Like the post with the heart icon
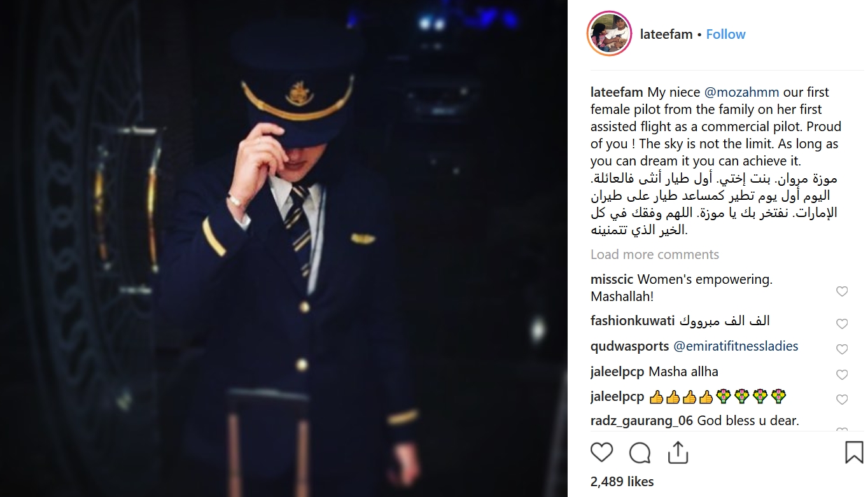The height and width of the screenshot is (497, 868). point(601,452)
